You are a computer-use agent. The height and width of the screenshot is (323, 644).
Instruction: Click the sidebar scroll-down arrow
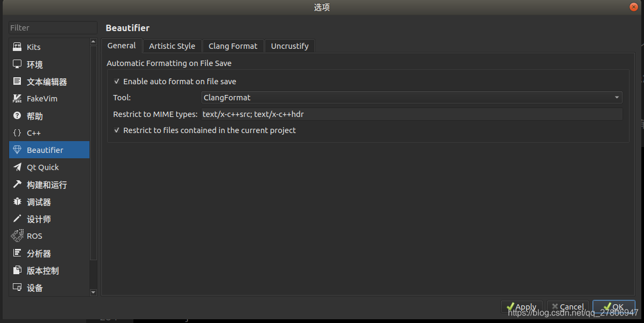[93, 292]
